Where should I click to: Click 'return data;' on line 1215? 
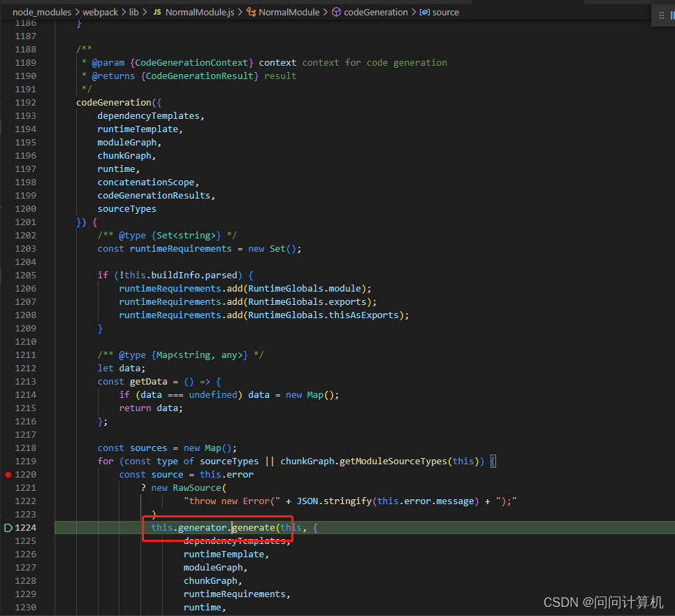point(151,408)
